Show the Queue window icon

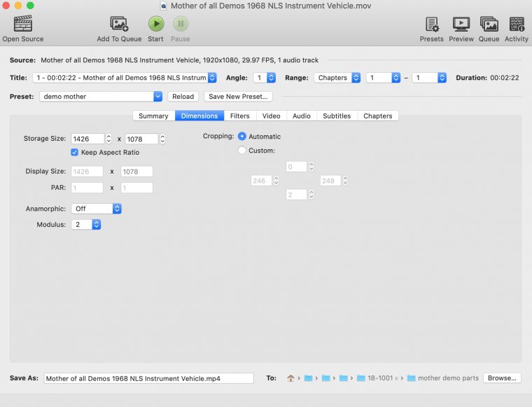point(489,24)
